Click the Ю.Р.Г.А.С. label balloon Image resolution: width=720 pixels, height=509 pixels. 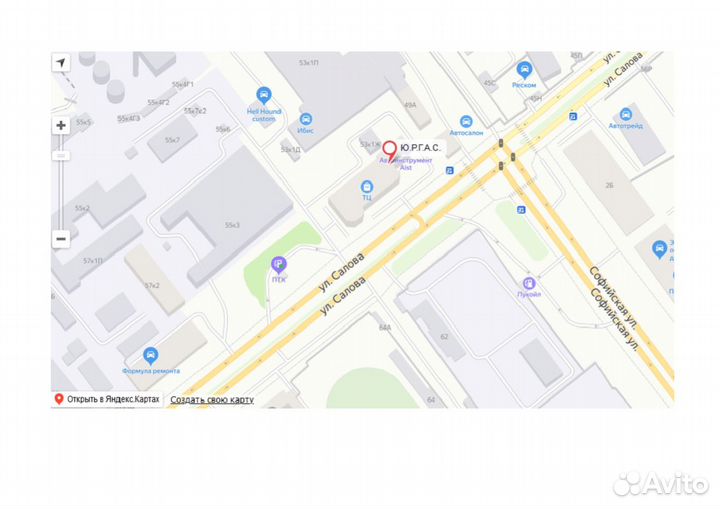(x=420, y=148)
